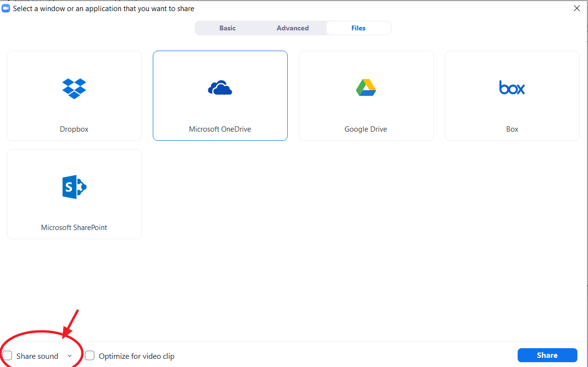588x367 pixels.
Task: Select Microsoft OneDrive for sharing
Action: [x=220, y=95]
